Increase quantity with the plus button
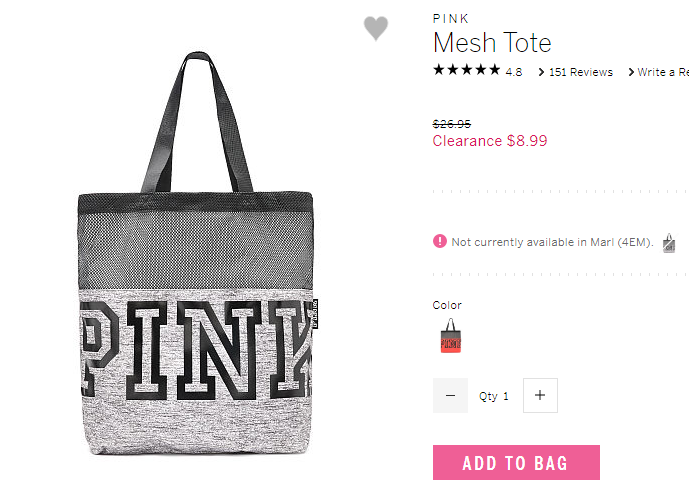This screenshot has width=689, height=496. tap(540, 395)
